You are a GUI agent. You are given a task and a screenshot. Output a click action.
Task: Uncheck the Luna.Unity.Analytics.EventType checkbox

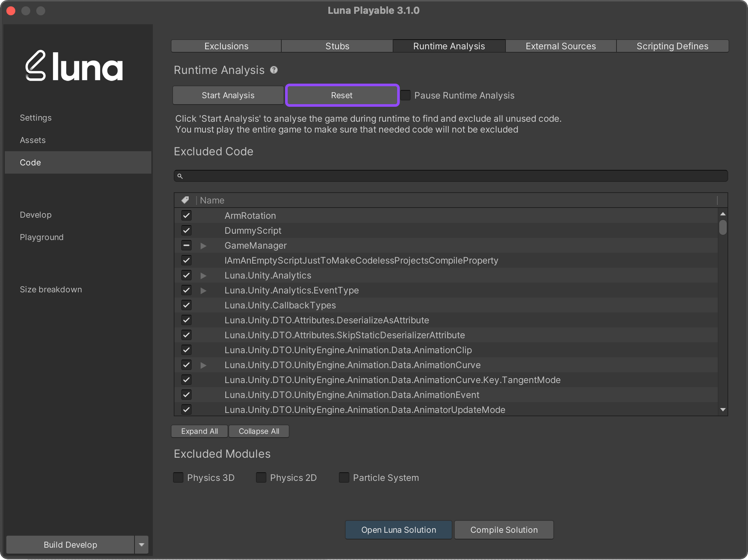[x=186, y=290]
